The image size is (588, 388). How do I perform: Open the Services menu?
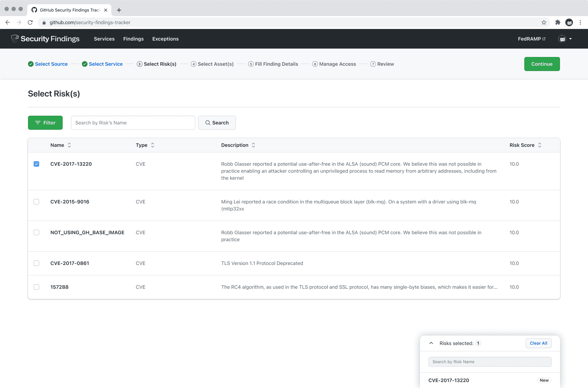[x=104, y=39]
